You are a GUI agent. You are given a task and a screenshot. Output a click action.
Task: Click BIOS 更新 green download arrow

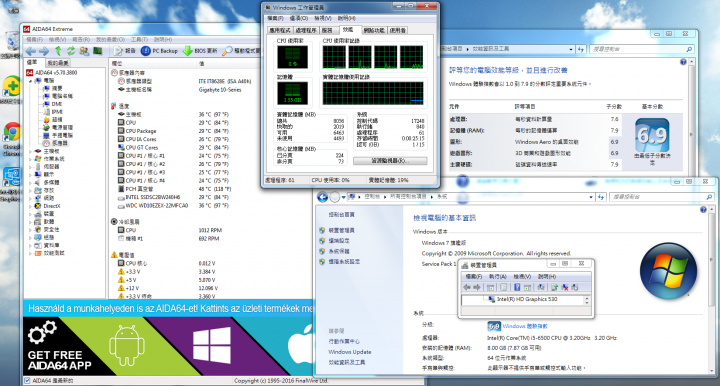187,51
